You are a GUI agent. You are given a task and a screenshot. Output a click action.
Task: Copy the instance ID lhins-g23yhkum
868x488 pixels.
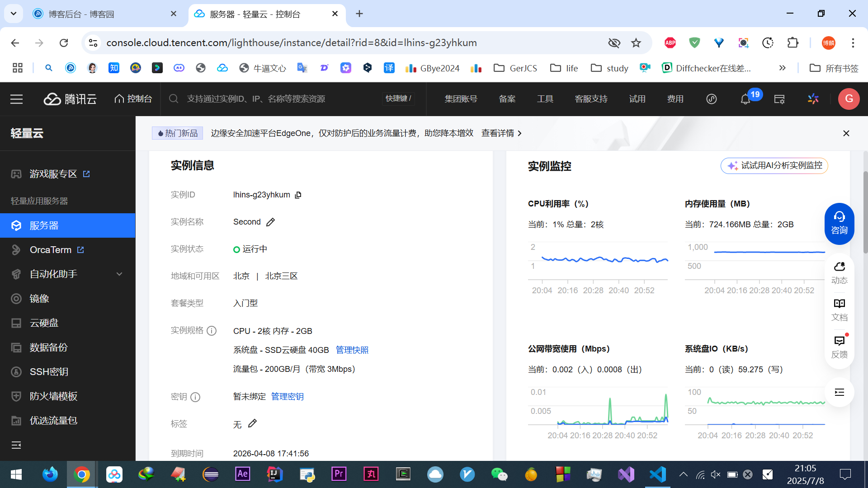coord(298,195)
